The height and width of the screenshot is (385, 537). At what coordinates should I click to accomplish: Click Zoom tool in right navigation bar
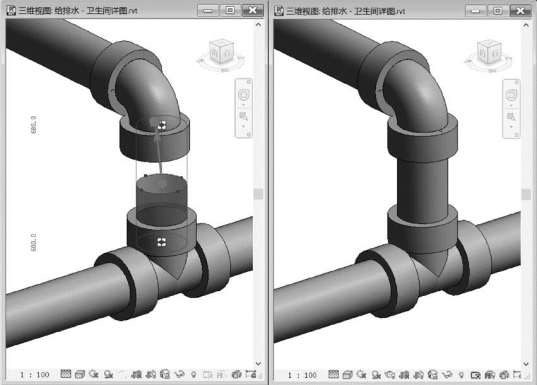[511, 117]
